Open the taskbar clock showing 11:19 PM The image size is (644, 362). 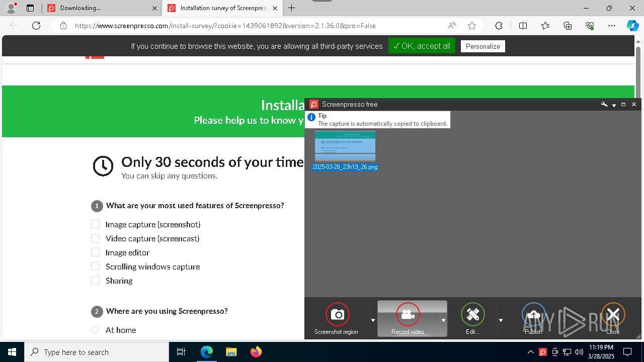click(601, 352)
